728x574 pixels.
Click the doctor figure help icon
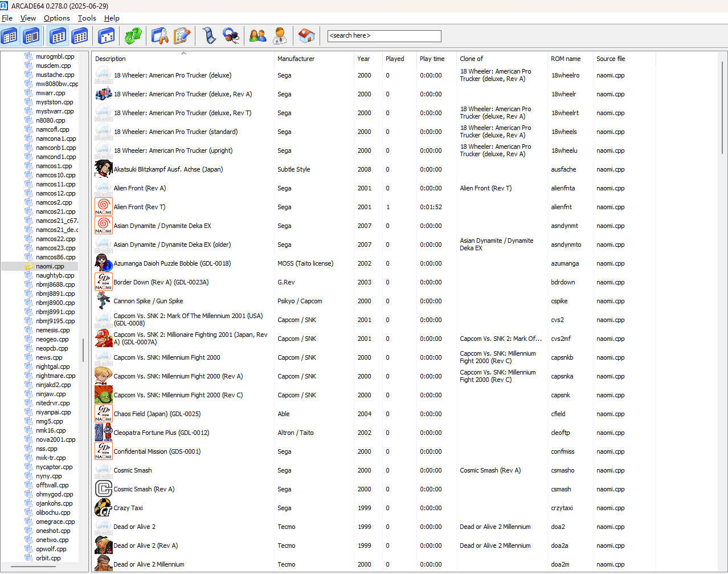coord(280,36)
